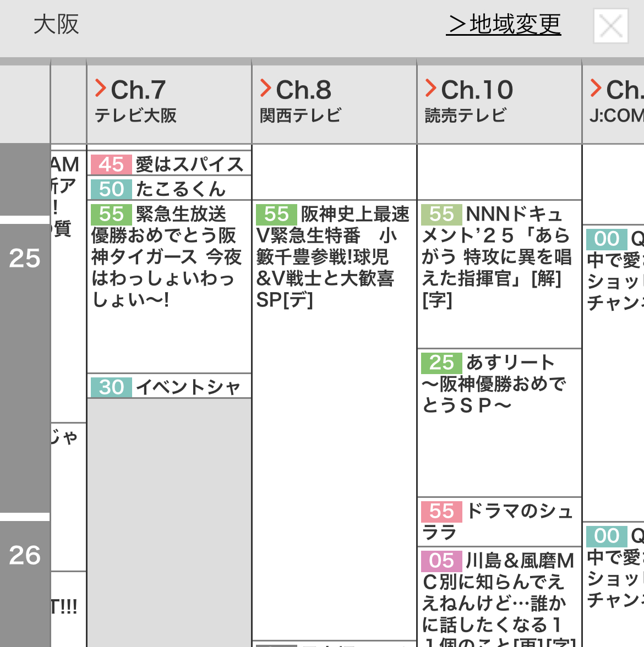644x647 pixels.
Task: Open the NNNドキュメント'25 program
Action: click(x=498, y=257)
